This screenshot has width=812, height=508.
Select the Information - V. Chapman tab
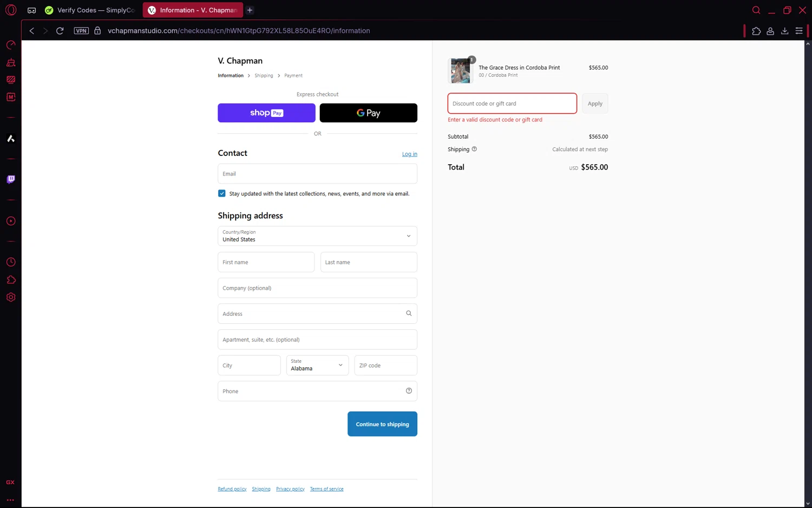(193, 10)
